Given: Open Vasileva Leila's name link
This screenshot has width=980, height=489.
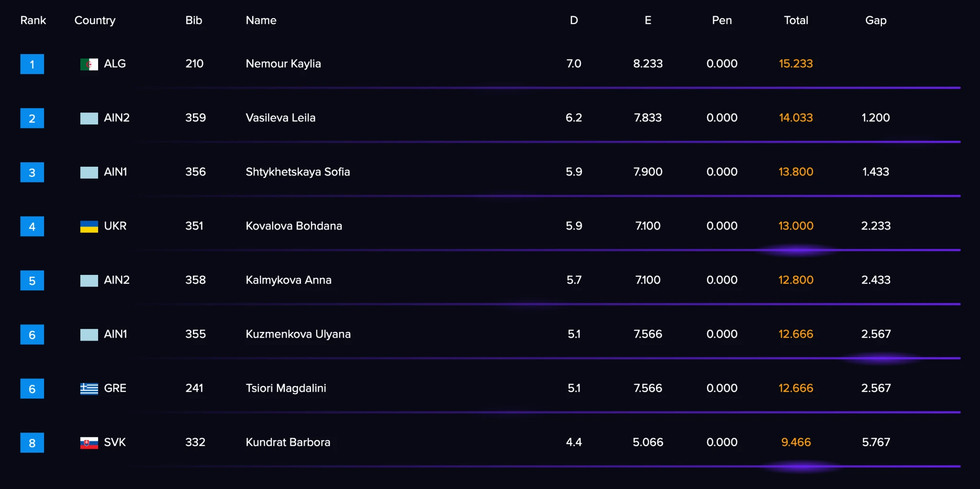Looking at the screenshot, I should [x=280, y=118].
